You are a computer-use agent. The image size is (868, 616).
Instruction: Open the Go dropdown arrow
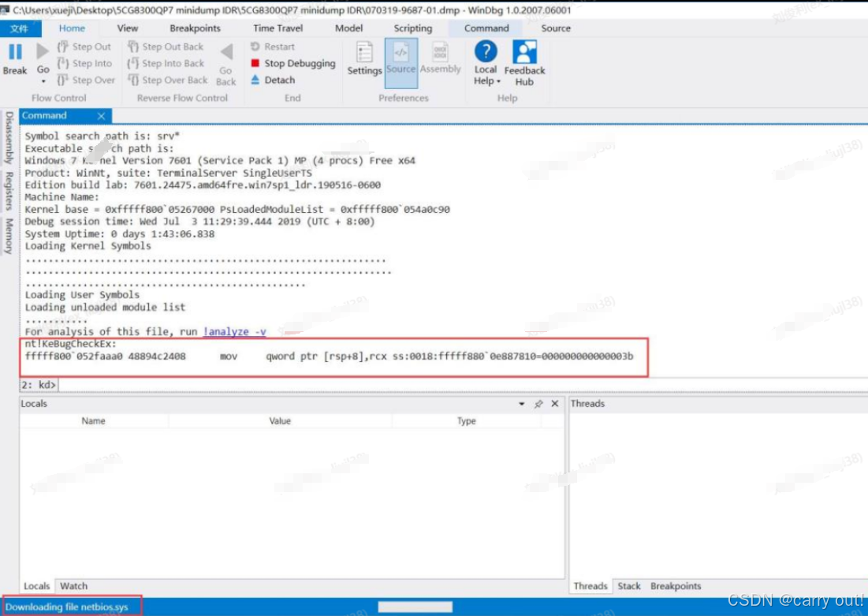(43, 81)
